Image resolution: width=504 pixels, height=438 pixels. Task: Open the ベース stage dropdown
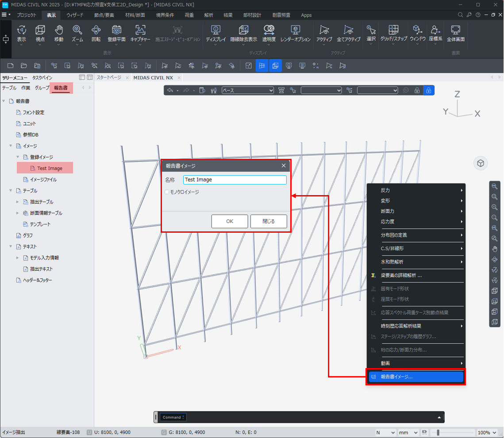click(x=247, y=90)
